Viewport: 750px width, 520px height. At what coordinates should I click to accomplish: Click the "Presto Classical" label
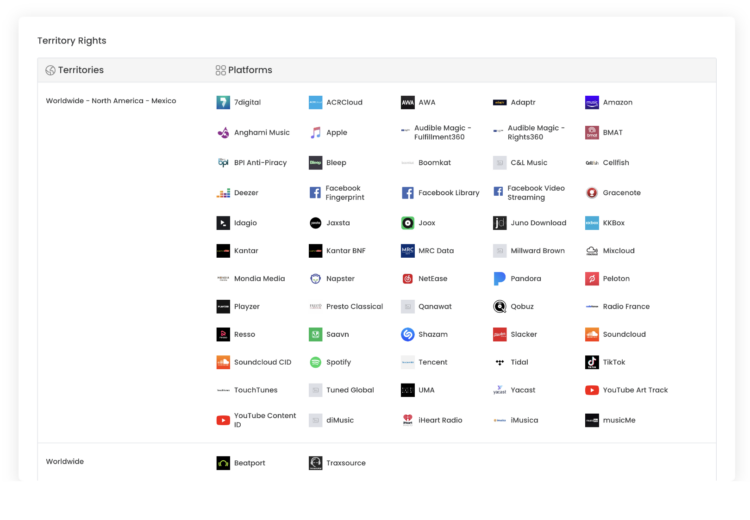coord(354,307)
